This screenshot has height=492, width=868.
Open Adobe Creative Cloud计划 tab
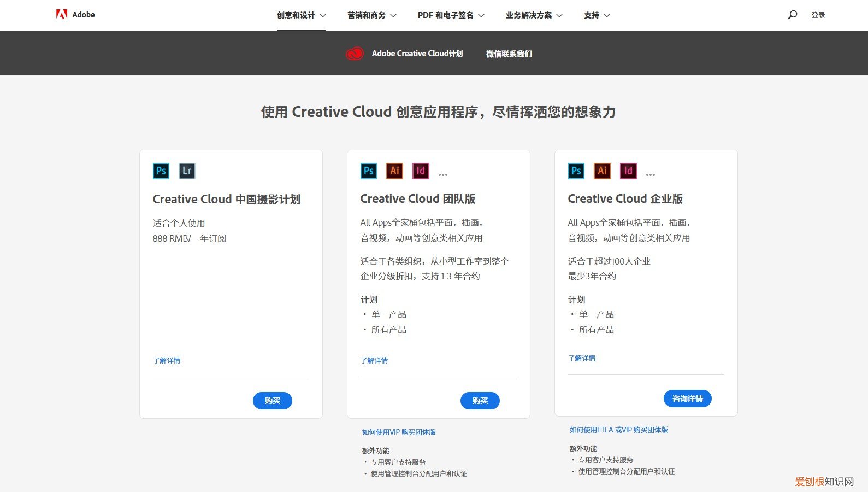pos(417,54)
